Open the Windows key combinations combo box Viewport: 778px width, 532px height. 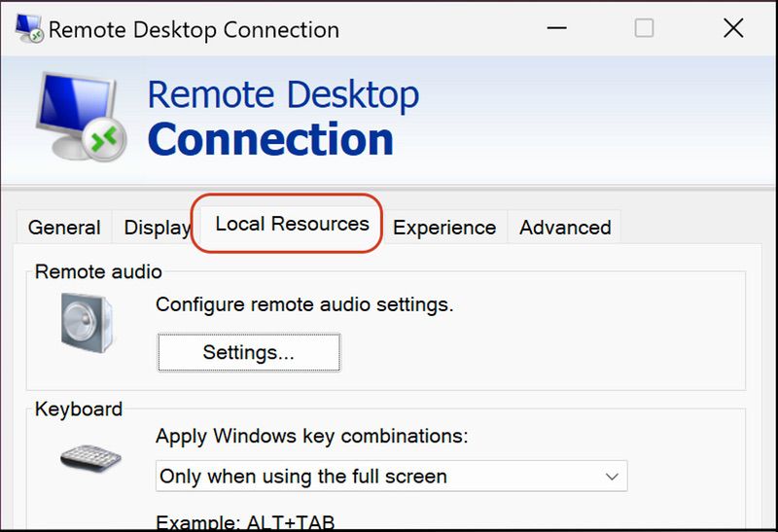pyautogui.click(x=392, y=476)
